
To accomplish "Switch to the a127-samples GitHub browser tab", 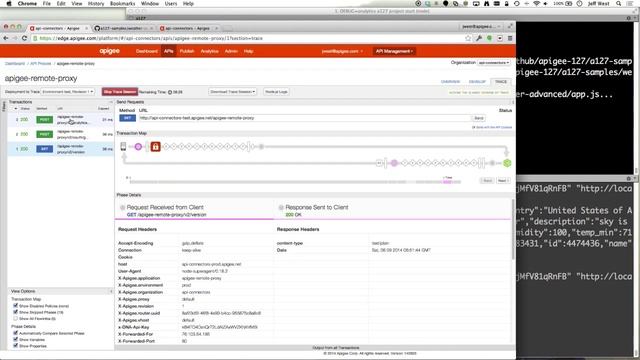I will tap(122, 28).
